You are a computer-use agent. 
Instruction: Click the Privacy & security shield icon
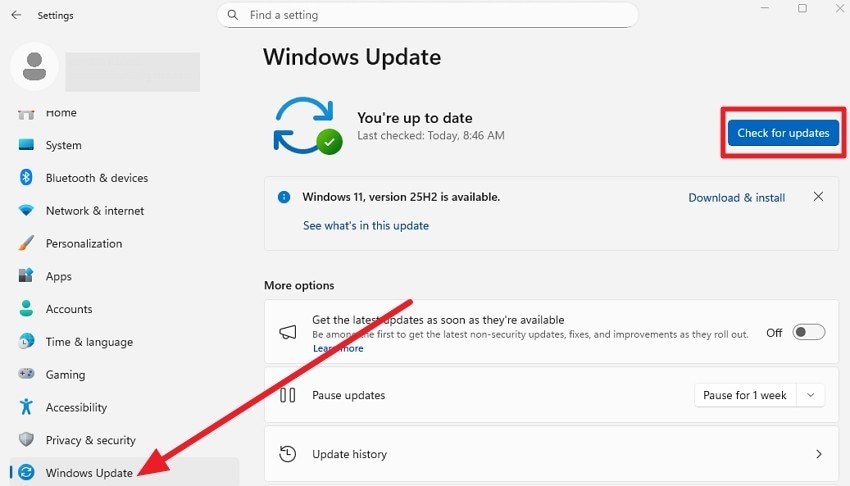coord(26,439)
